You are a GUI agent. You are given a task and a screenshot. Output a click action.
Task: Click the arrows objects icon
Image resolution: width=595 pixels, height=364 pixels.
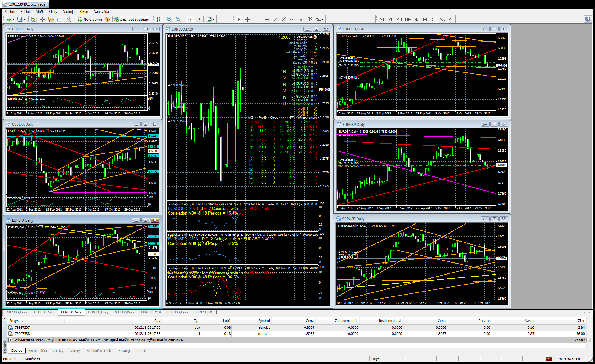(318, 19)
